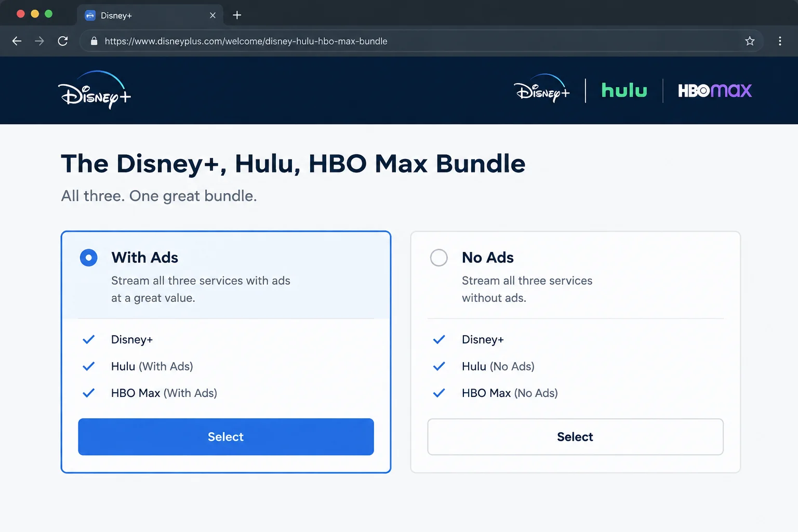The height and width of the screenshot is (532, 798).
Task: Click "Hulu (With Ads)" feature text
Action: click(152, 366)
